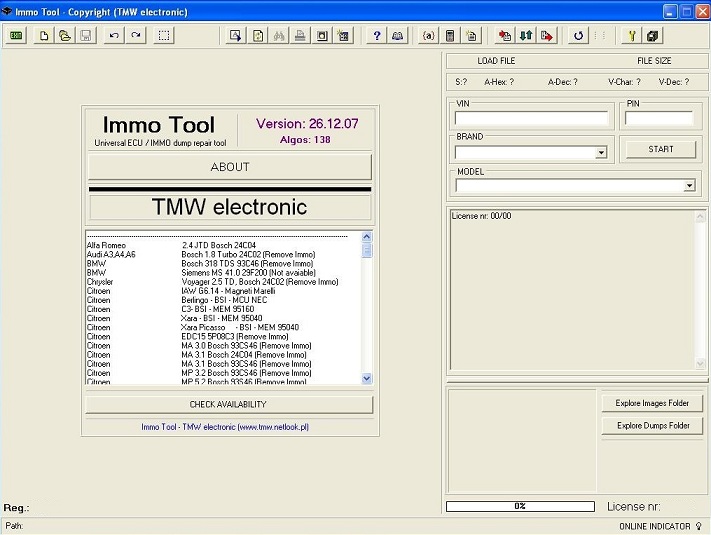Click the A-Hex: ? status value
The image size is (711, 535).
click(499, 82)
